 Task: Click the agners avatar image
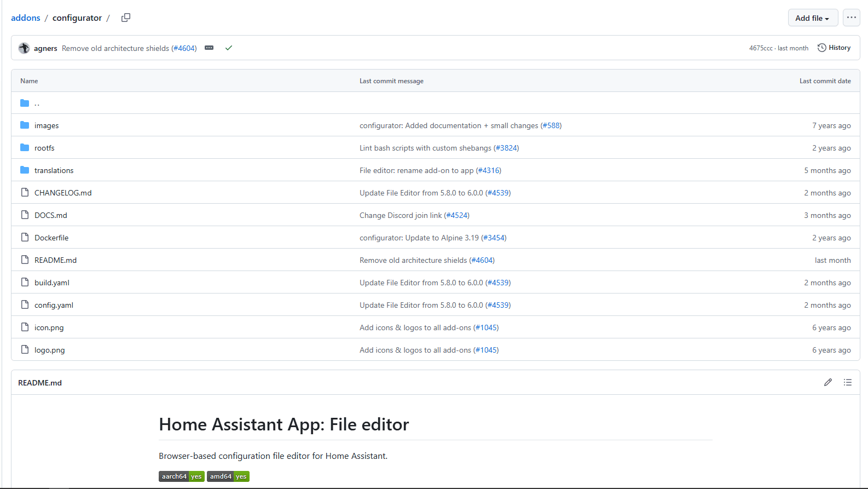pyautogui.click(x=24, y=48)
